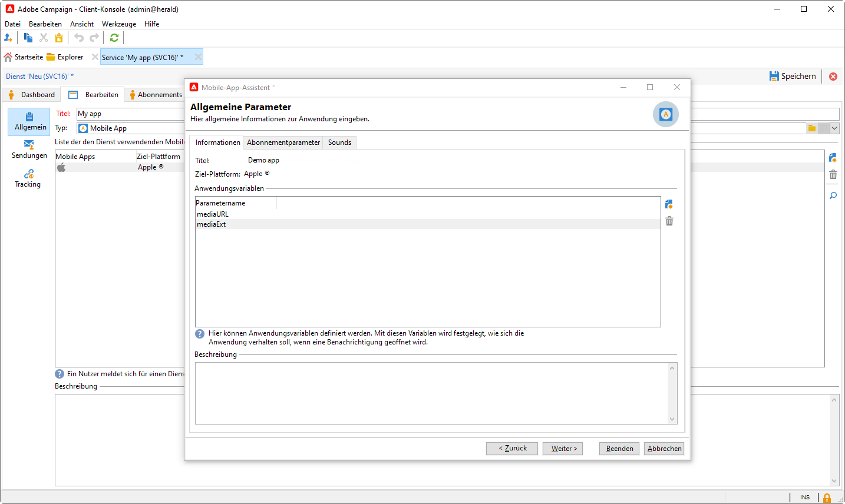This screenshot has width=845, height=504.
Task: Delete mobile app via trash icon in service window
Action: [833, 174]
